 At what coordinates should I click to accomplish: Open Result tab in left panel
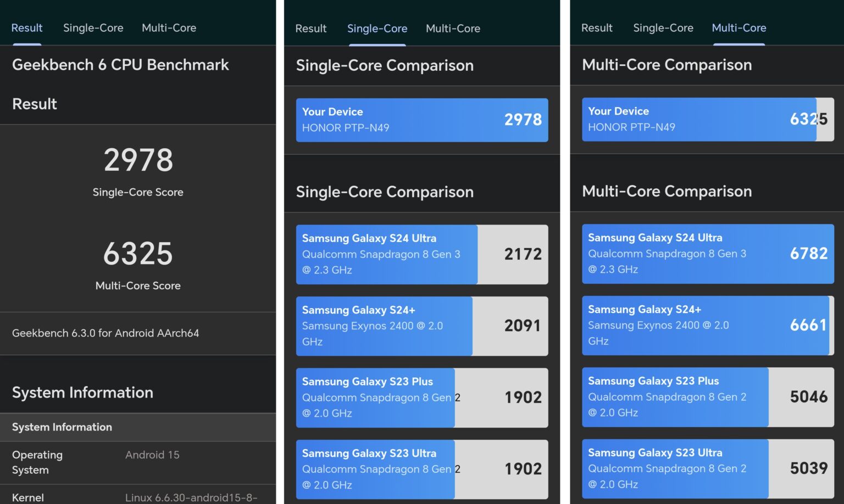click(x=27, y=27)
